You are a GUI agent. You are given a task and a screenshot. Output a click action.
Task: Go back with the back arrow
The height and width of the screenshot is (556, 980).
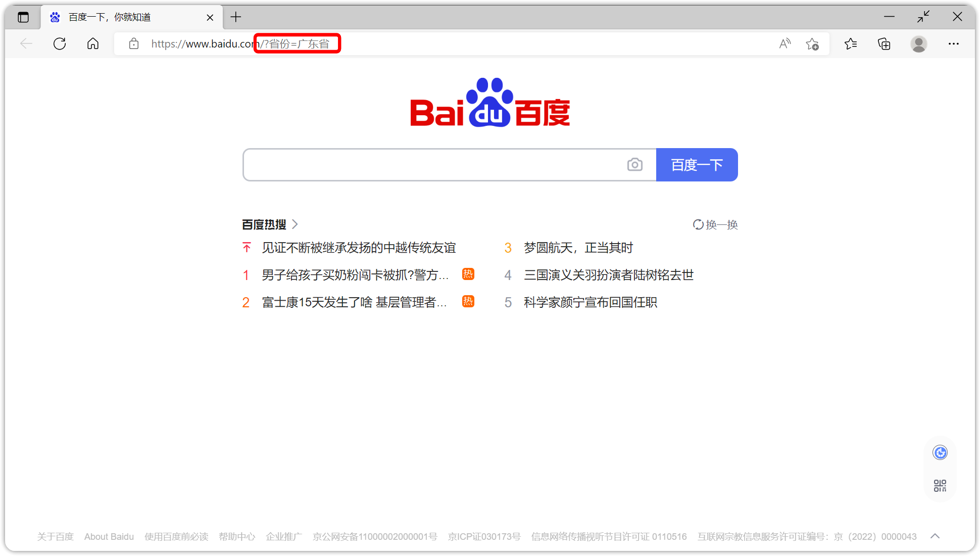(26, 44)
